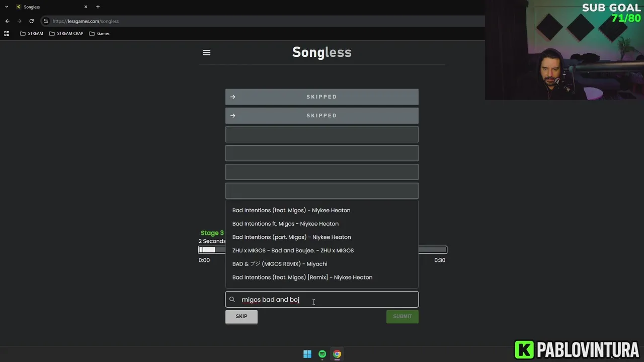Reload the page with the refresh icon

(x=31, y=21)
